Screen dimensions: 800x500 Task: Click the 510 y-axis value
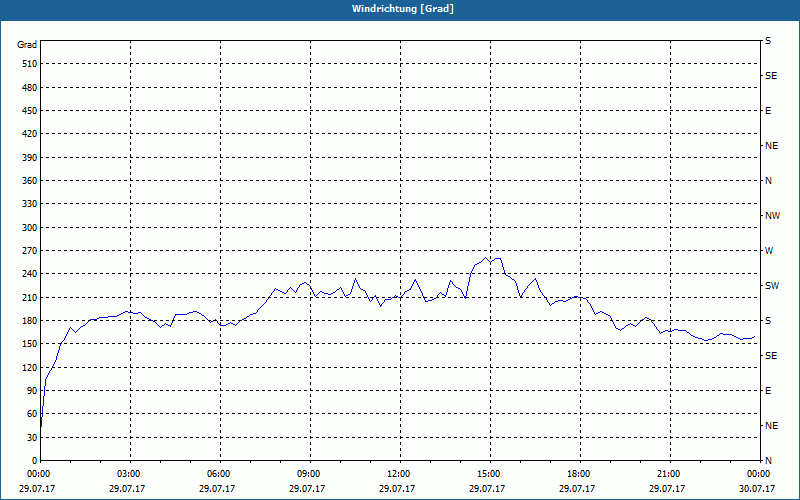pyautogui.click(x=30, y=64)
